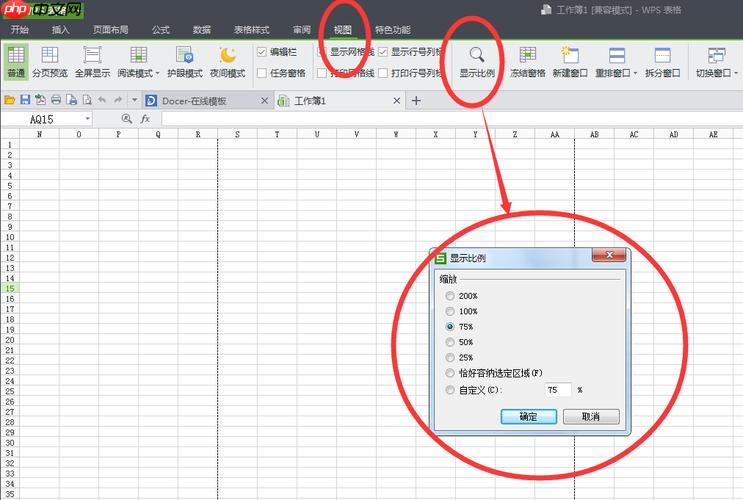The width and height of the screenshot is (743, 500).
Task: Click the print icon in quick toolbar
Action: click(x=56, y=100)
